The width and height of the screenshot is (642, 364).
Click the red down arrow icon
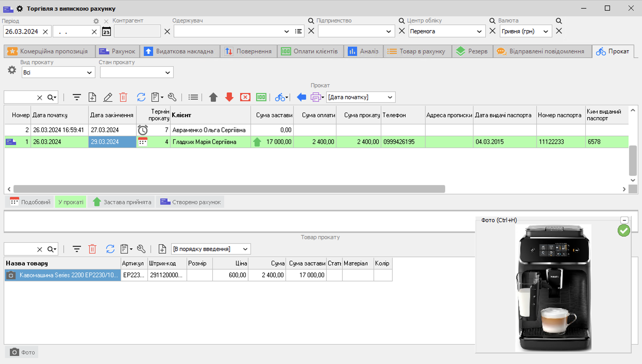[x=229, y=97]
